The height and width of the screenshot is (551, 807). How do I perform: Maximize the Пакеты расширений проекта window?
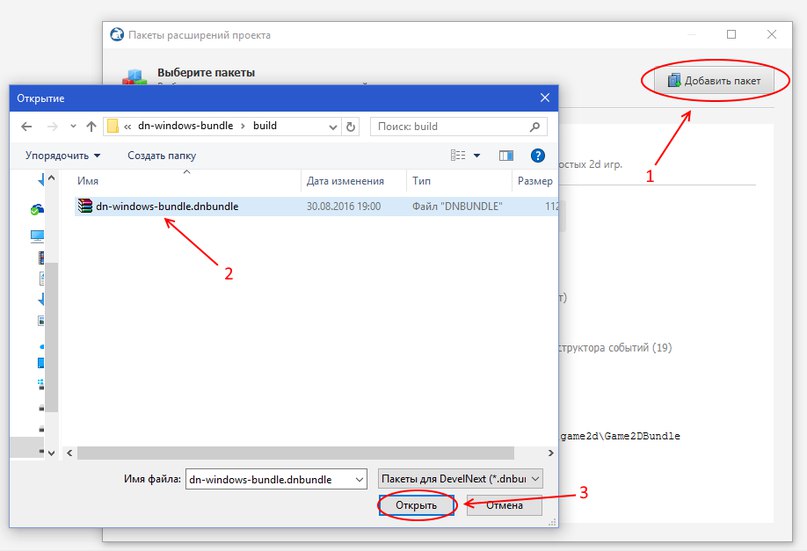click(731, 34)
